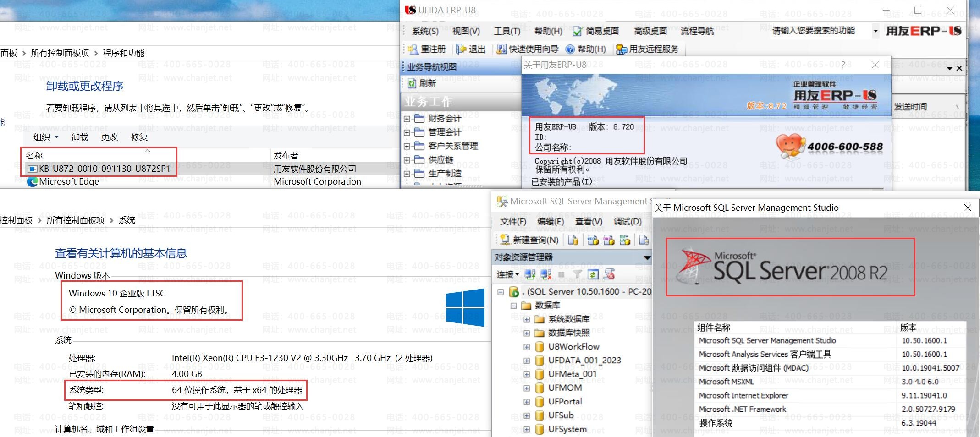Image resolution: width=980 pixels, height=437 pixels.
Task: Click the green refresh icon in Object Explorer
Action: tap(593, 274)
